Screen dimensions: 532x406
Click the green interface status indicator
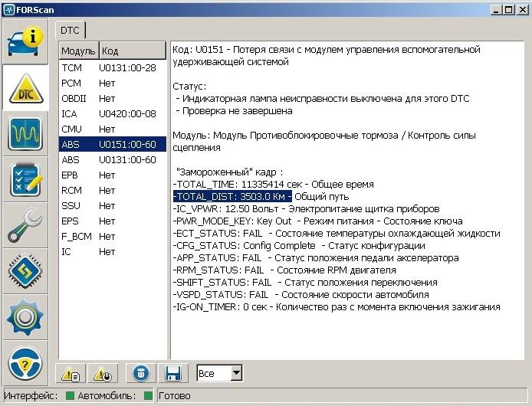coord(70,395)
